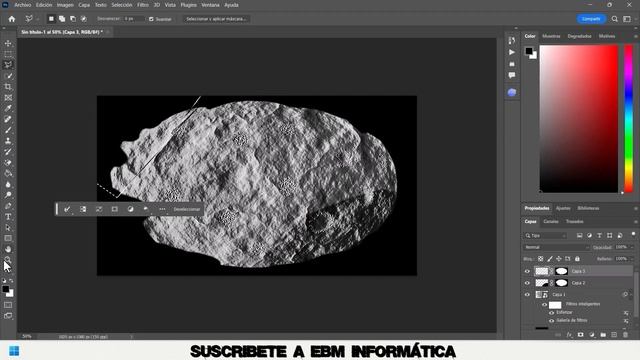Hide Capa 1 layer visibility eye
This screenshot has height=360, width=640.
(527, 294)
